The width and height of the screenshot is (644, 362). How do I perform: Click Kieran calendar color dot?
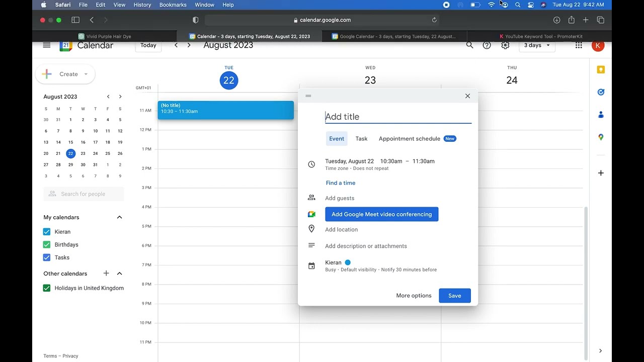(x=348, y=262)
